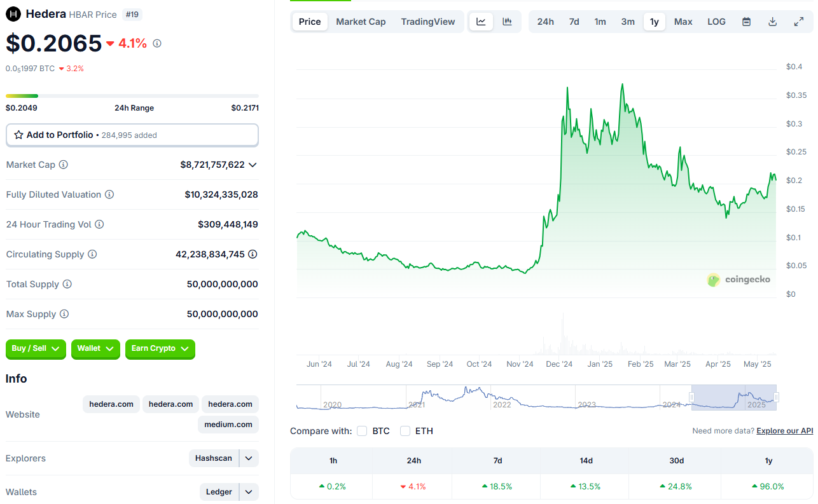The image size is (818, 504).
Task: Click the 7d 18.5% performance cell
Action: [497, 486]
